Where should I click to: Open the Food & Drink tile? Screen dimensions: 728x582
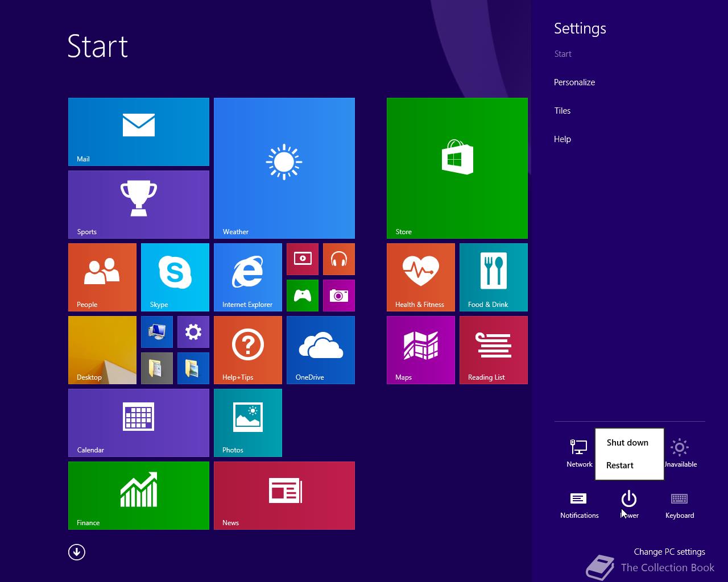[494, 277]
